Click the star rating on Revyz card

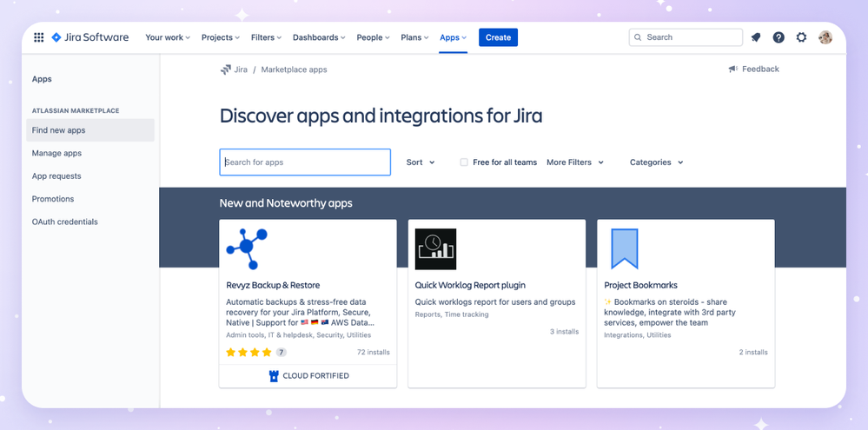pyautogui.click(x=249, y=352)
